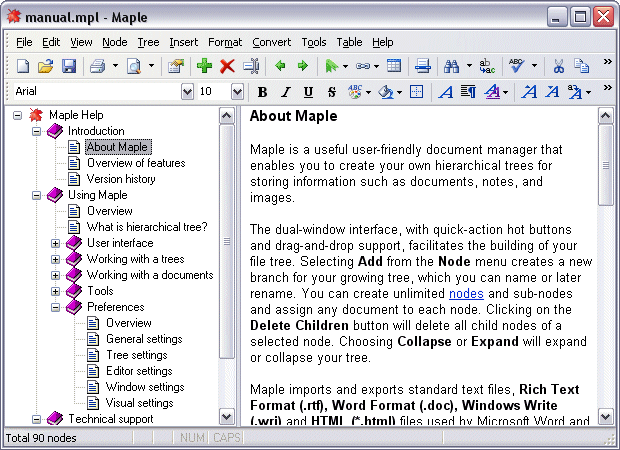The image size is (620, 450).
Task: Select the General settings node
Action: click(144, 339)
